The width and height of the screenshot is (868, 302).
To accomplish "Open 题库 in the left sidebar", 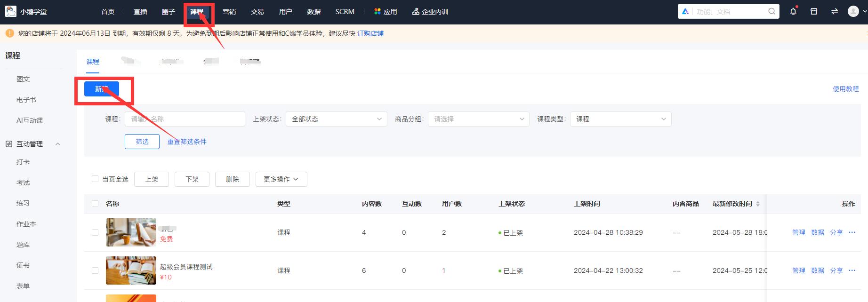I will coord(23,245).
